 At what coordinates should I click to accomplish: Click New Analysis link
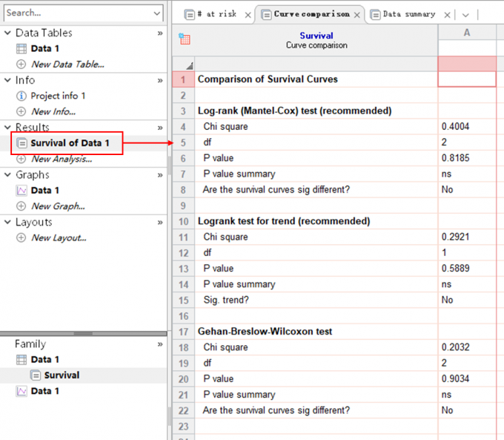point(61,159)
